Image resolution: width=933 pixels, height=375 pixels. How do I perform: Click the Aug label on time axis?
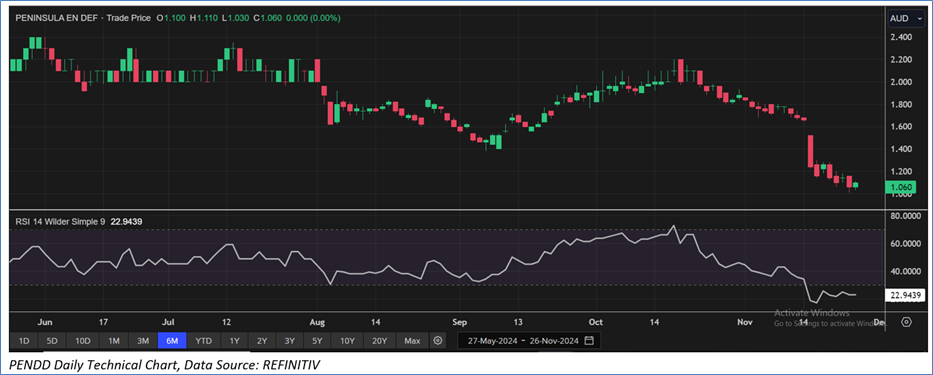pyautogui.click(x=318, y=322)
